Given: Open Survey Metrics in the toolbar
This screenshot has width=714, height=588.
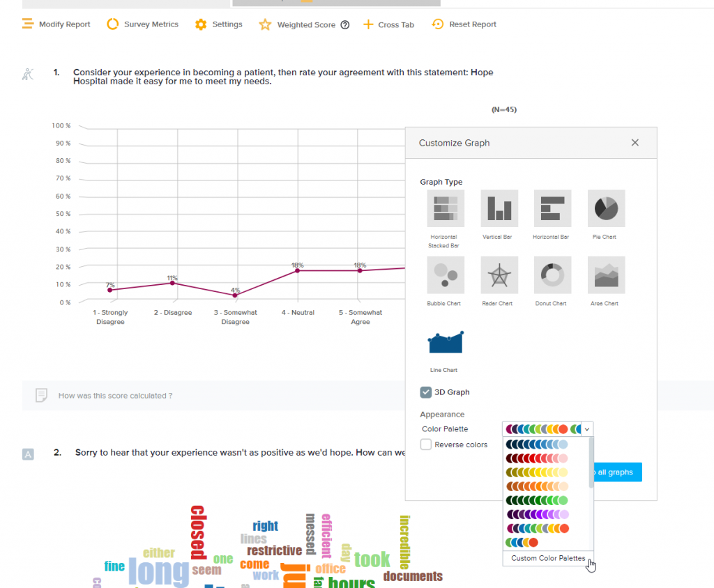Looking at the screenshot, I should 143,24.
